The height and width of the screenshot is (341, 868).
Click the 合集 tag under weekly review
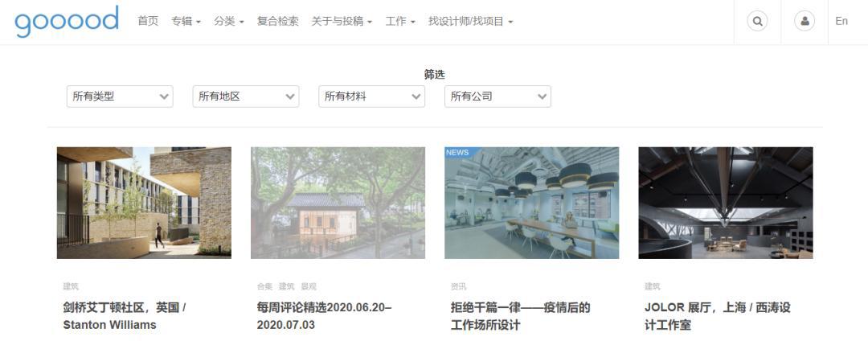point(264,287)
